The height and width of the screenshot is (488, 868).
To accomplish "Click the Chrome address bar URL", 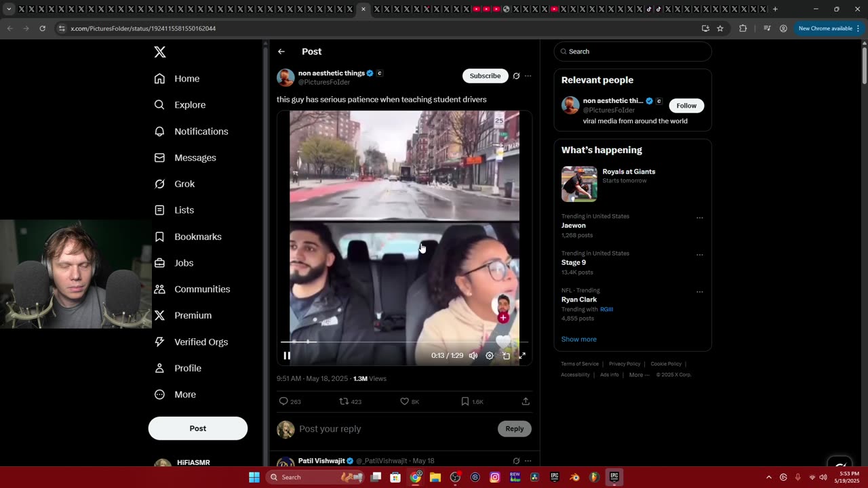I will 143,28.
